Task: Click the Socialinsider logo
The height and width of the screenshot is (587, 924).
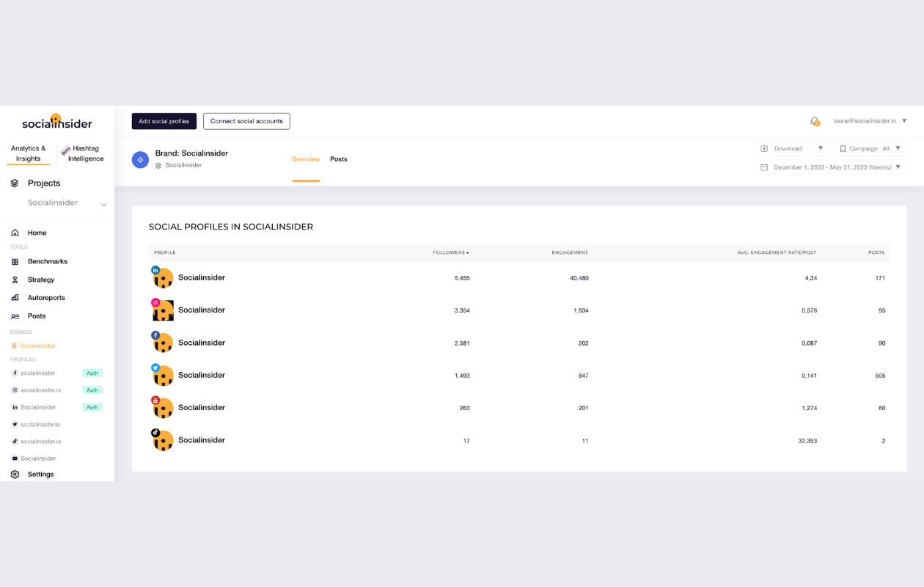Action: [57, 122]
